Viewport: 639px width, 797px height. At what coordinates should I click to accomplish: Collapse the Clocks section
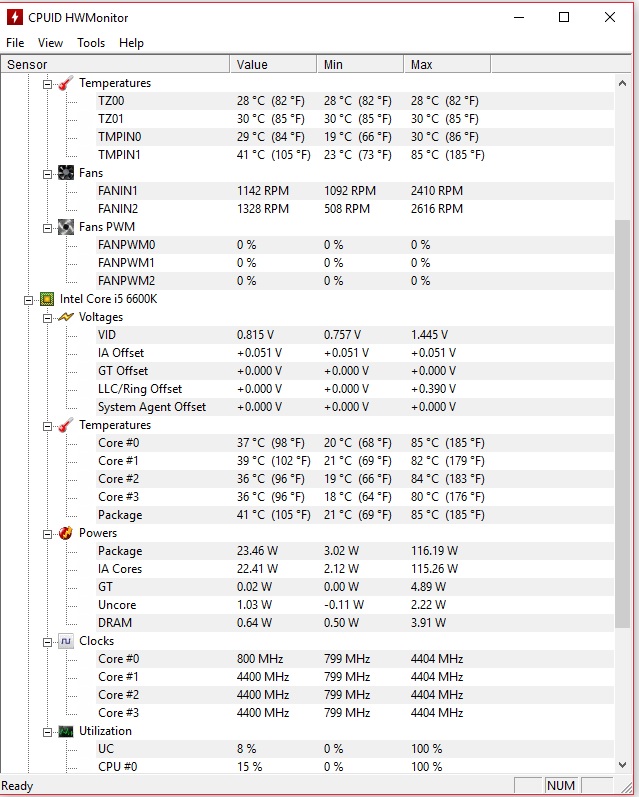47,642
